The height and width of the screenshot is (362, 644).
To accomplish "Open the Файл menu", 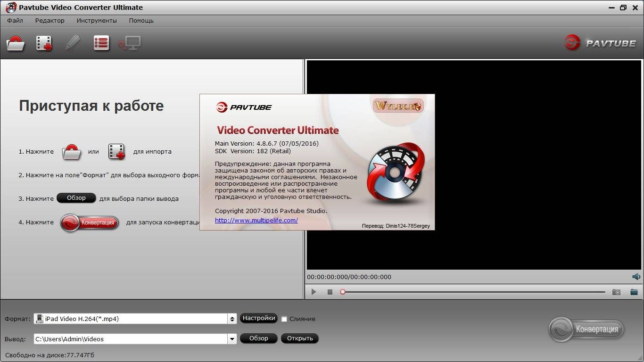I will point(15,21).
